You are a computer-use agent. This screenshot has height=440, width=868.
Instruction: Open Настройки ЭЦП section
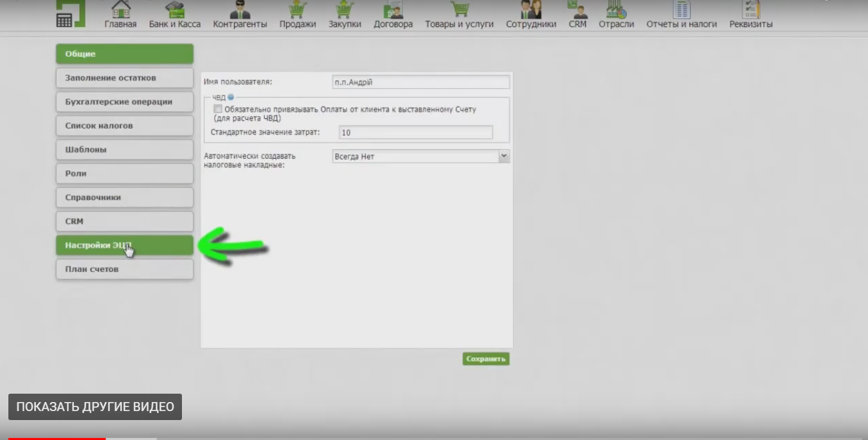[x=125, y=245]
